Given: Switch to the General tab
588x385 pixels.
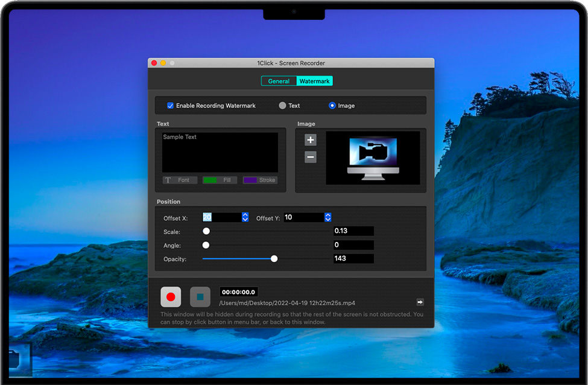Looking at the screenshot, I should click(x=279, y=81).
